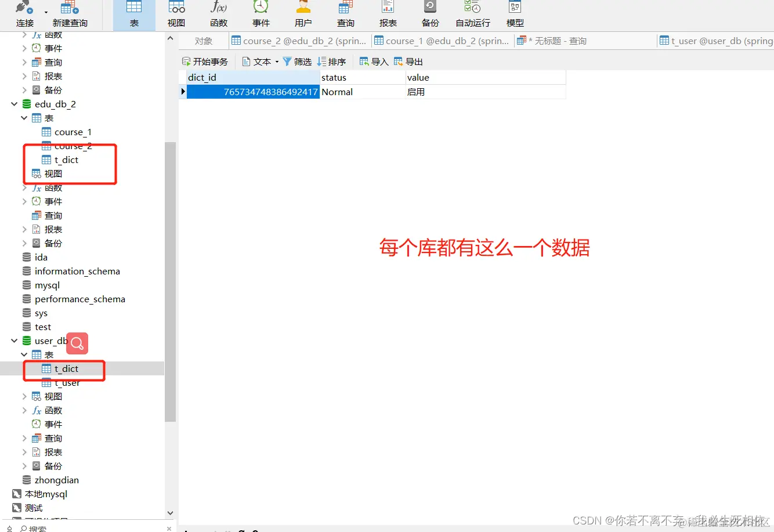774x532 pixels.
Task: Collapse the edu_db_2 database tree
Action: click(14, 104)
